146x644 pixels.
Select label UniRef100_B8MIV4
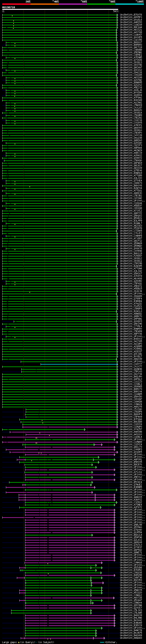click(131, 392)
